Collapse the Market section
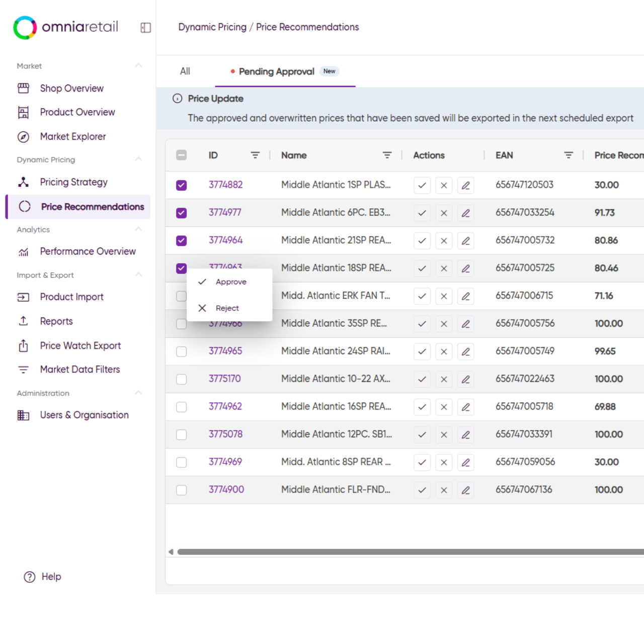 (138, 65)
